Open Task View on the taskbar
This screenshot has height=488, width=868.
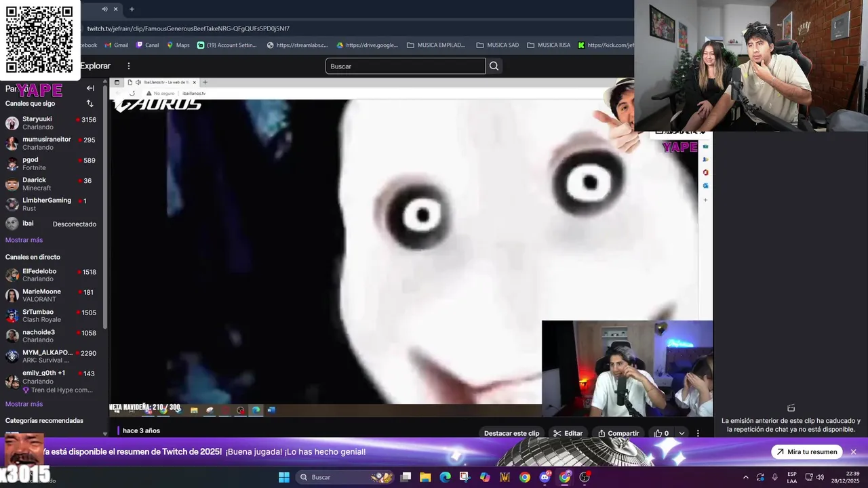coord(406,477)
